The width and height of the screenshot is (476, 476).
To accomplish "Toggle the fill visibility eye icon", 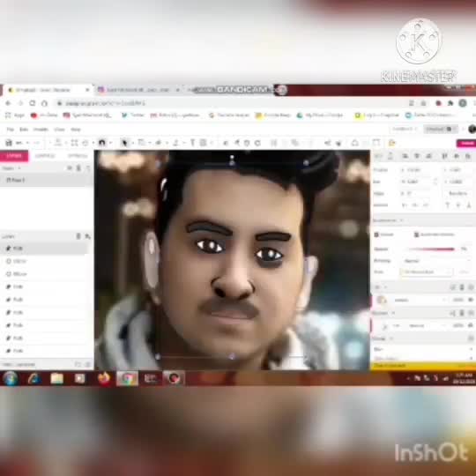I will [471, 300].
